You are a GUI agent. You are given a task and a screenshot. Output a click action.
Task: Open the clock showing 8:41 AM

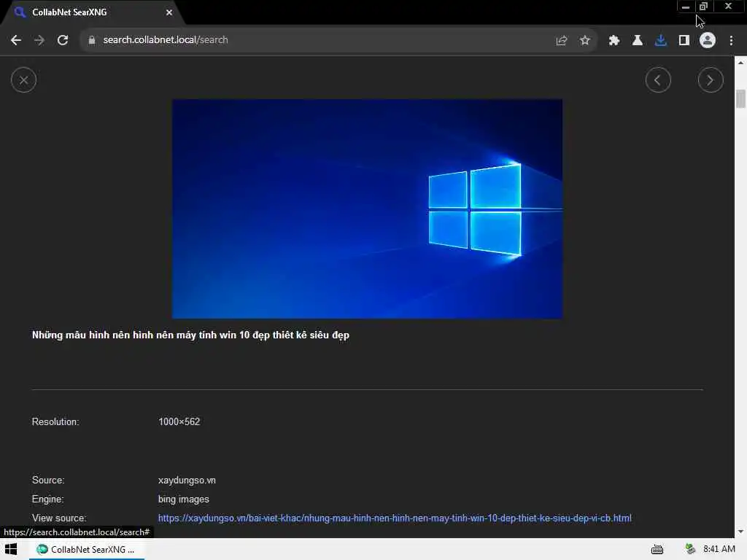click(x=719, y=549)
